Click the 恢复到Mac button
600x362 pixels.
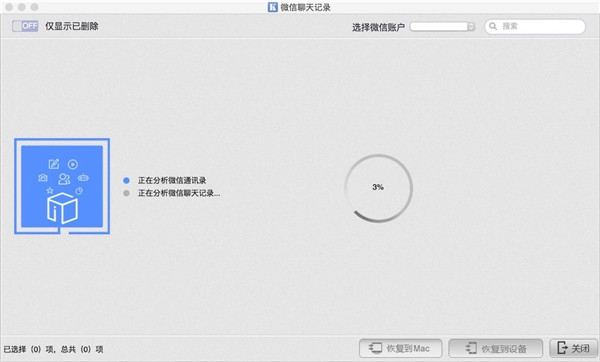(401, 348)
